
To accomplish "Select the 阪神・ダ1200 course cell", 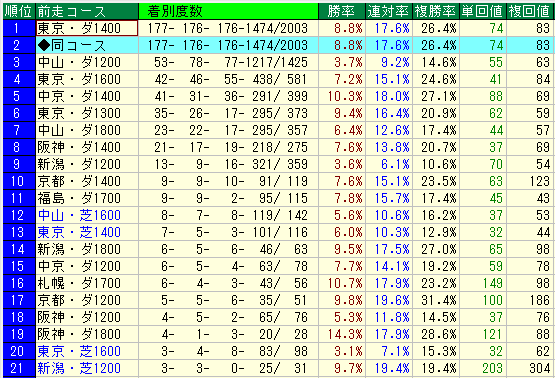I will click(87, 317).
